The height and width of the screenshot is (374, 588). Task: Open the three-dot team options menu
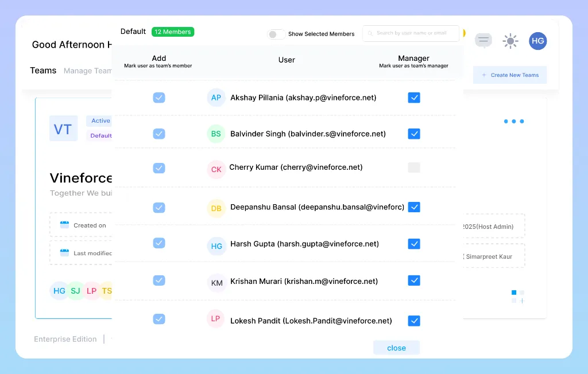point(514,121)
